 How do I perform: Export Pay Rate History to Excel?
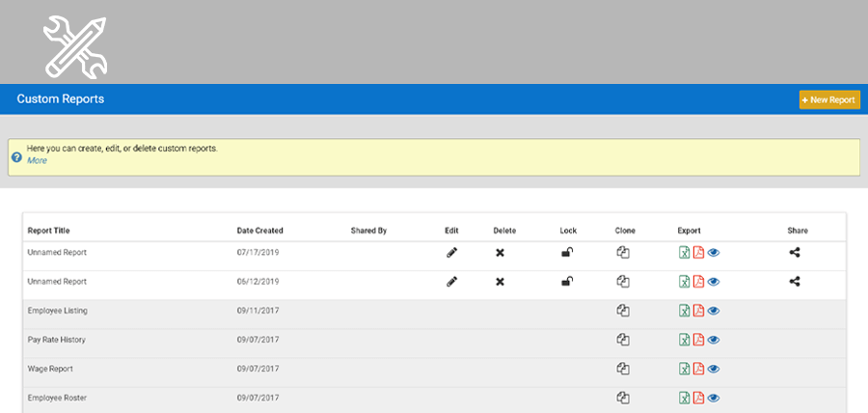[684, 340]
